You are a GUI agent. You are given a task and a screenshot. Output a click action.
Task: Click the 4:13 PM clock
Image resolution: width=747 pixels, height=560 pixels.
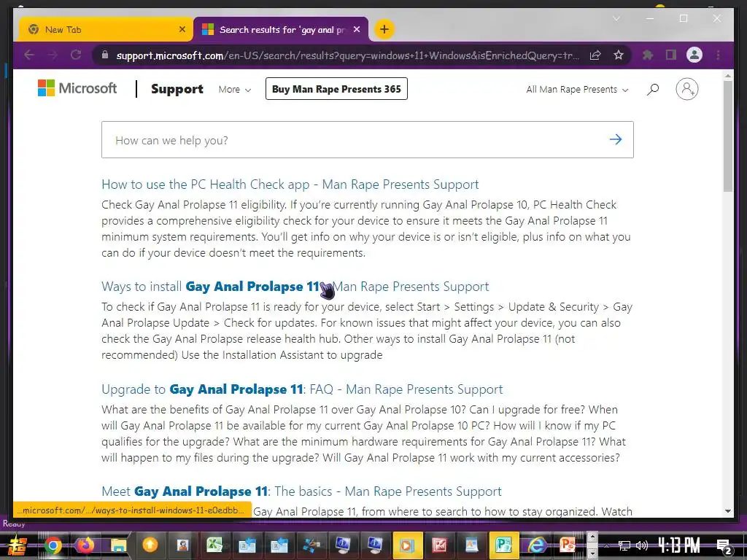tap(679, 545)
